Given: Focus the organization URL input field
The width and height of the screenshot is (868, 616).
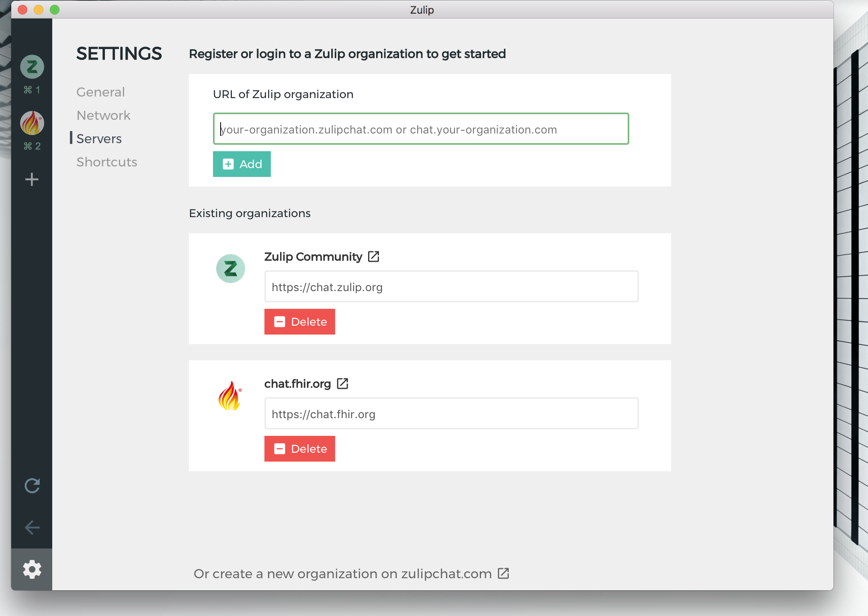Looking at the screenshot, I should pyautogui.click(x=421, y=129).
